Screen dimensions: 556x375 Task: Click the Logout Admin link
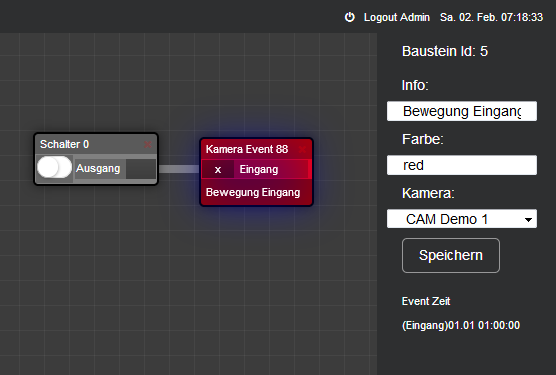(396, 17)
